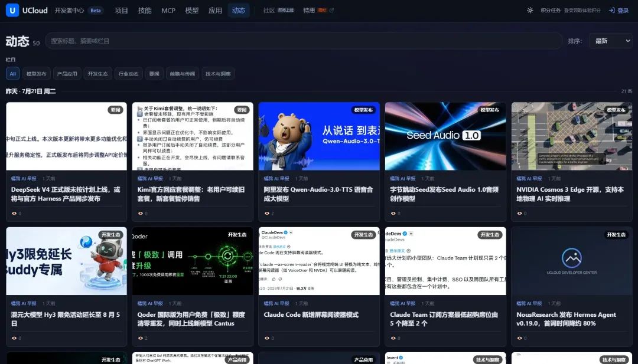Screen dimensions: 638x364
Task: Filter by 模型发布 category chip
Action: (x=37, y=74)
